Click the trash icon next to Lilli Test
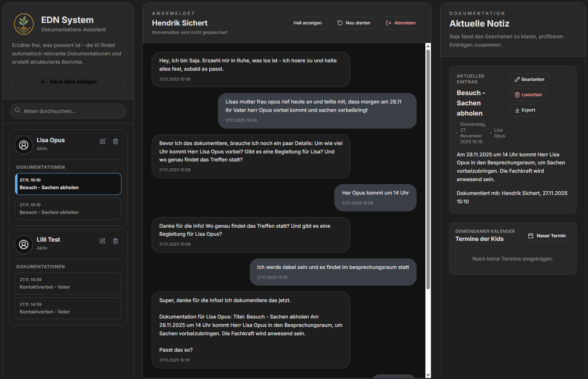 116,241
